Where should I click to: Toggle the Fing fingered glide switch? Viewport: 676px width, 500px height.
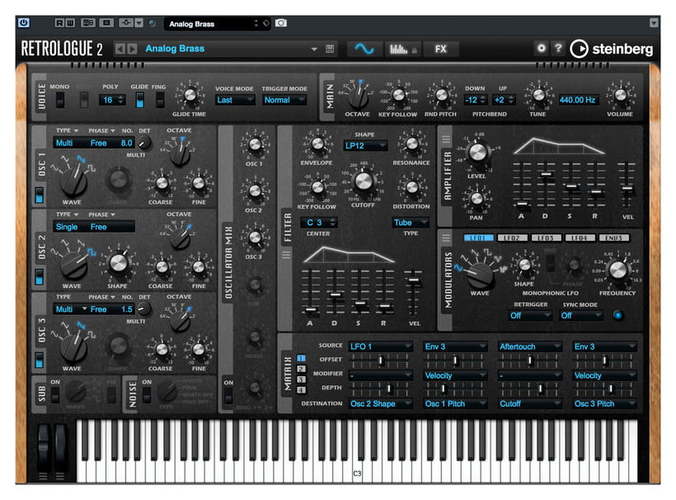pyautogui.click(x=160, y=100)
